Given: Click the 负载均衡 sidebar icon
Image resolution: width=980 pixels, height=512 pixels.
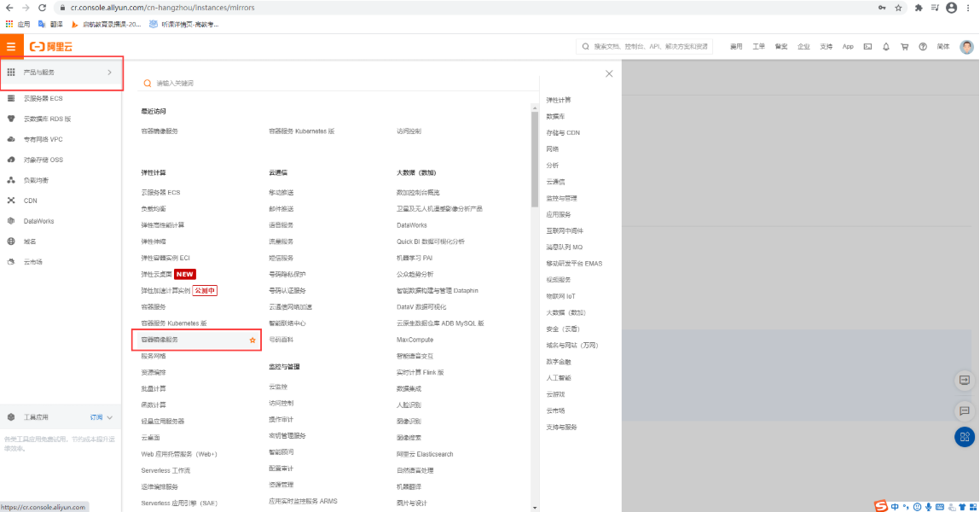Looking at the screenshot, I should click(x=11, y=180).
